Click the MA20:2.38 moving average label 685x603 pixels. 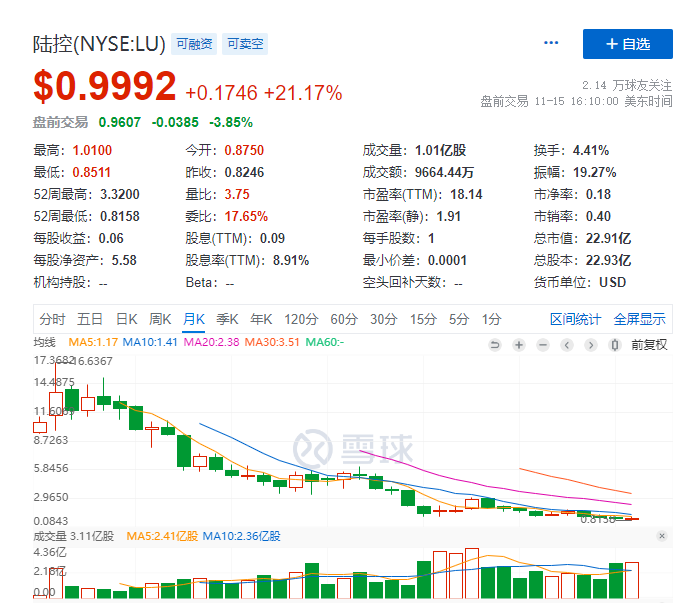click(x=211, y=342)
